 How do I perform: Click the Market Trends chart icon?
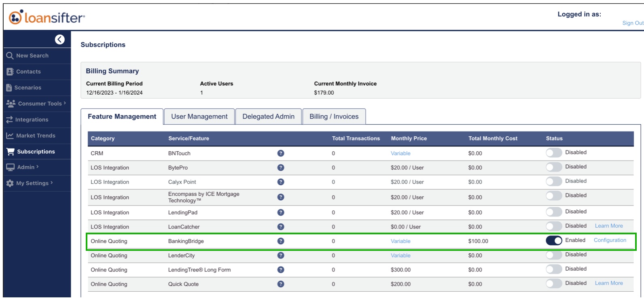[x=10, y=136]
